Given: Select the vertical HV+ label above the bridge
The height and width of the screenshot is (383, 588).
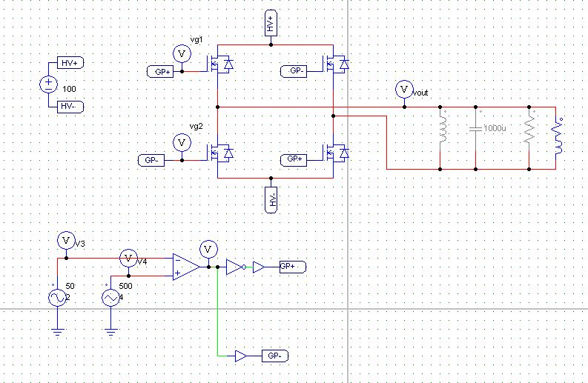Looking at the screenshot, I should pyautogui.click(x=271, y=23).
